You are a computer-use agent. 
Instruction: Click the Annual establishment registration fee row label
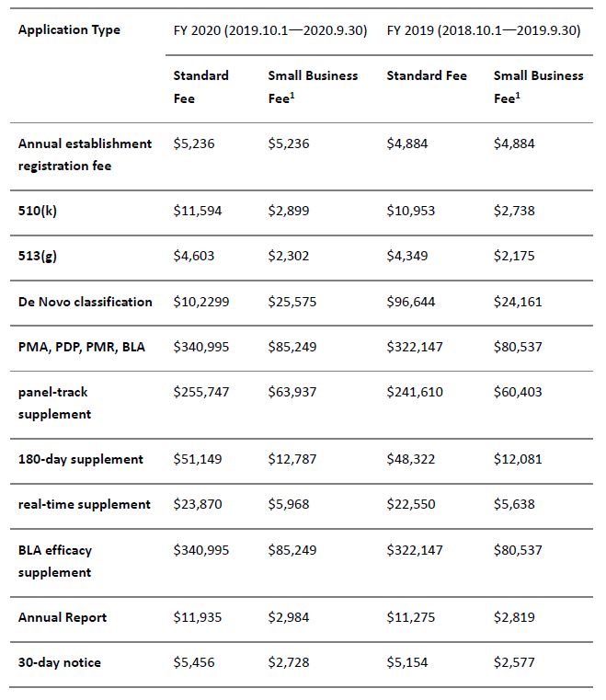85,155
